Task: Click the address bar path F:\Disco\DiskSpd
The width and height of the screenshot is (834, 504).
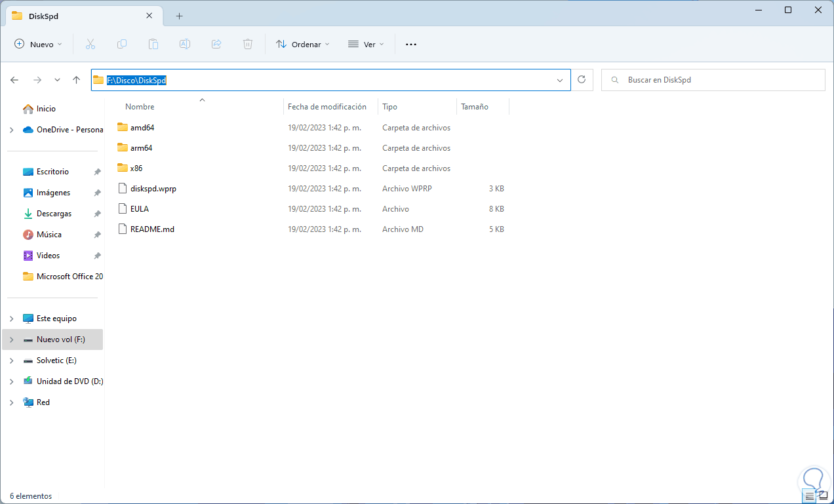Action: coord(137,80)
